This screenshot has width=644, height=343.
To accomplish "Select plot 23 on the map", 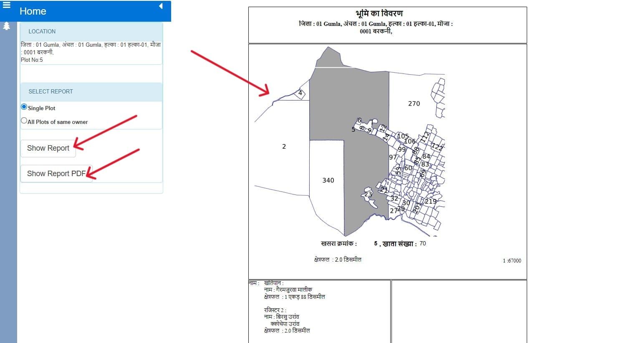I will [x=368, y=194].
